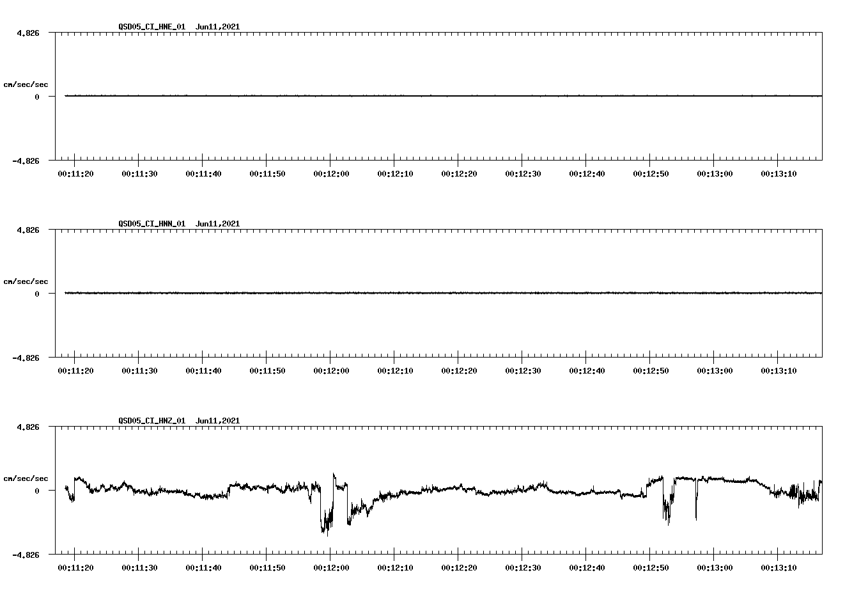Click 00:11:30 time label on HNN plot
868x591 pixels.
pos(139,371)
